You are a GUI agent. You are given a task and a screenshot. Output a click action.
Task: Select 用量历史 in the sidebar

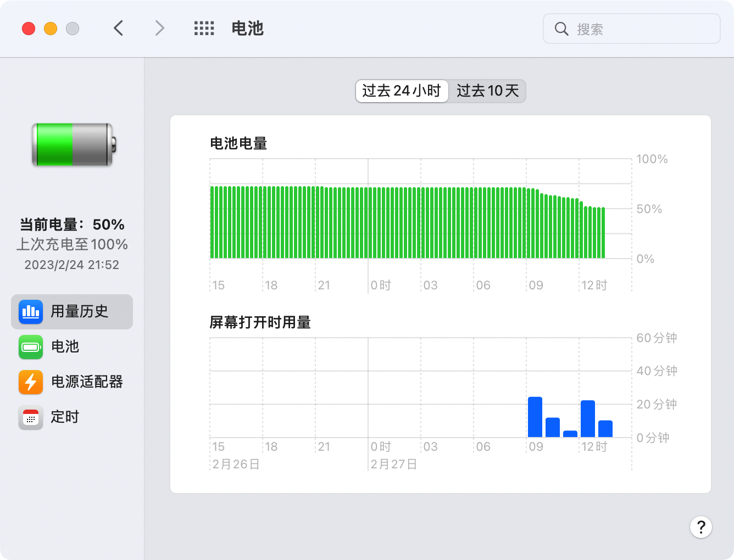coord(80,312)
